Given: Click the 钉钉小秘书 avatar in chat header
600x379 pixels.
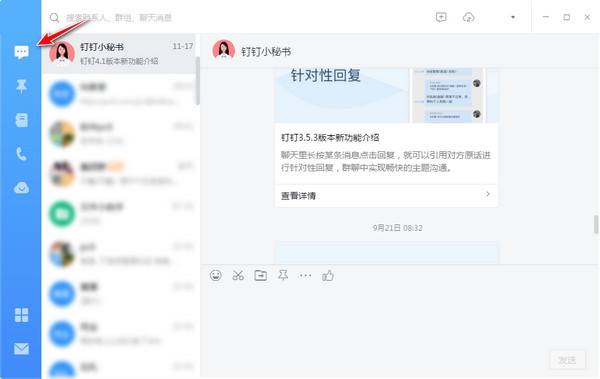Looking at the screenshot, I should tap(224, 51).
